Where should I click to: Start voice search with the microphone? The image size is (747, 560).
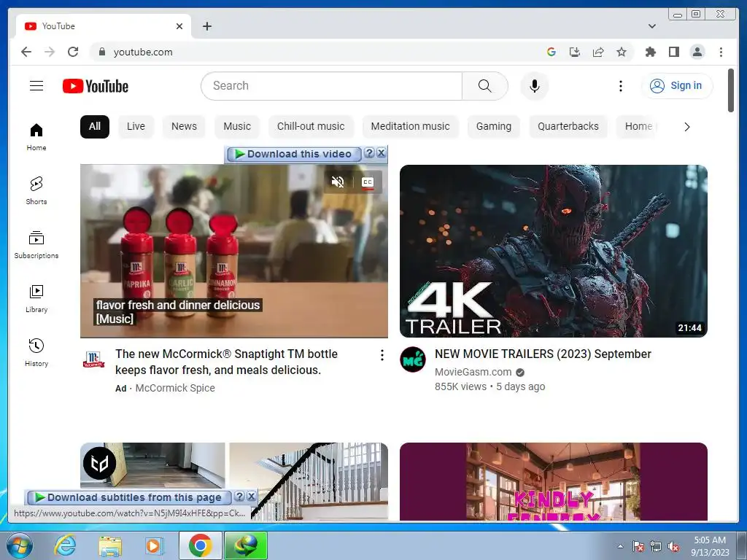(535, 86)
